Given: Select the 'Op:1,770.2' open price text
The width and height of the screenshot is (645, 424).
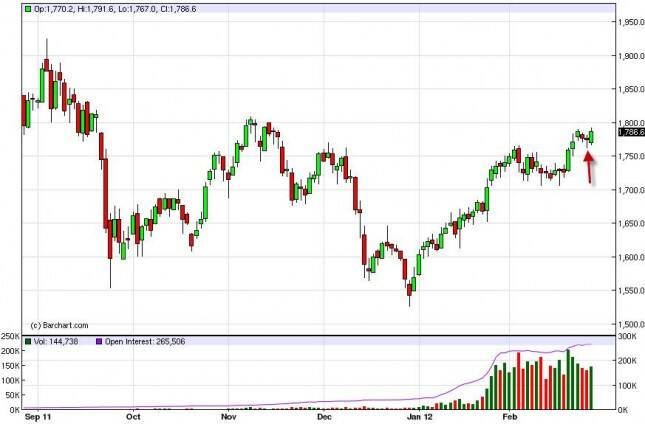Looking at the screenshot, I should [x=54, y=9].
